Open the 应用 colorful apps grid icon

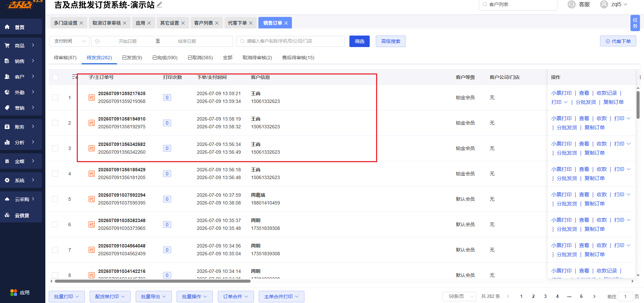tap(14, 293)
